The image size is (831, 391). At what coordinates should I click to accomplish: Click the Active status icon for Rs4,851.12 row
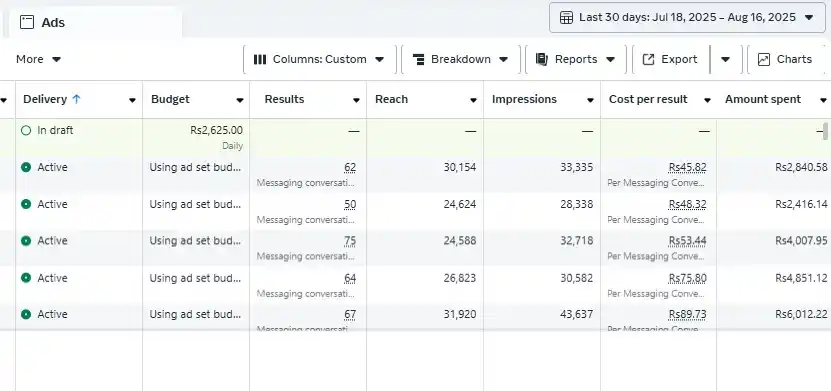tap(26, 278)
